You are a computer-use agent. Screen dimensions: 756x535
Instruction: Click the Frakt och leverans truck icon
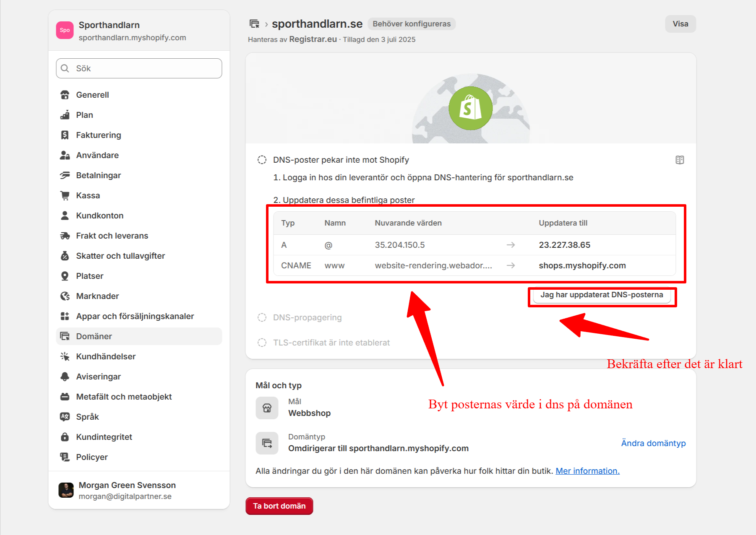(65, 236)
